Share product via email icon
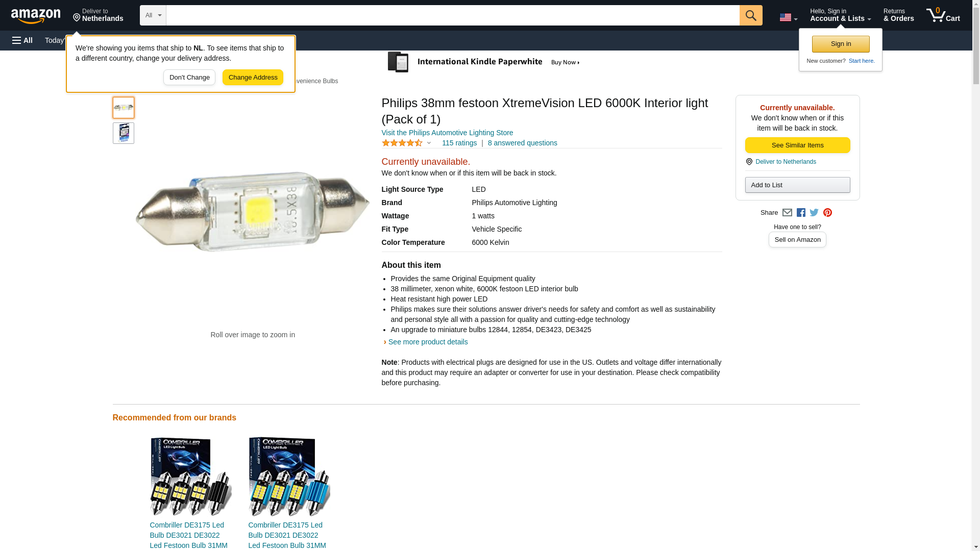This screenshot has width=980, height=551. pyautogui.click(x=787, y=213)
